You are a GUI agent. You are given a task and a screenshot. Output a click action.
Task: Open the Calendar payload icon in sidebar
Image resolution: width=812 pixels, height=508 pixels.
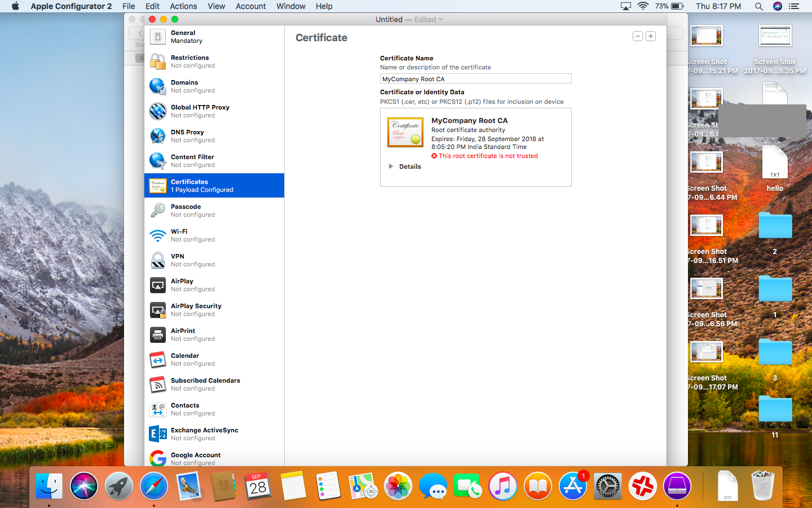158,360
